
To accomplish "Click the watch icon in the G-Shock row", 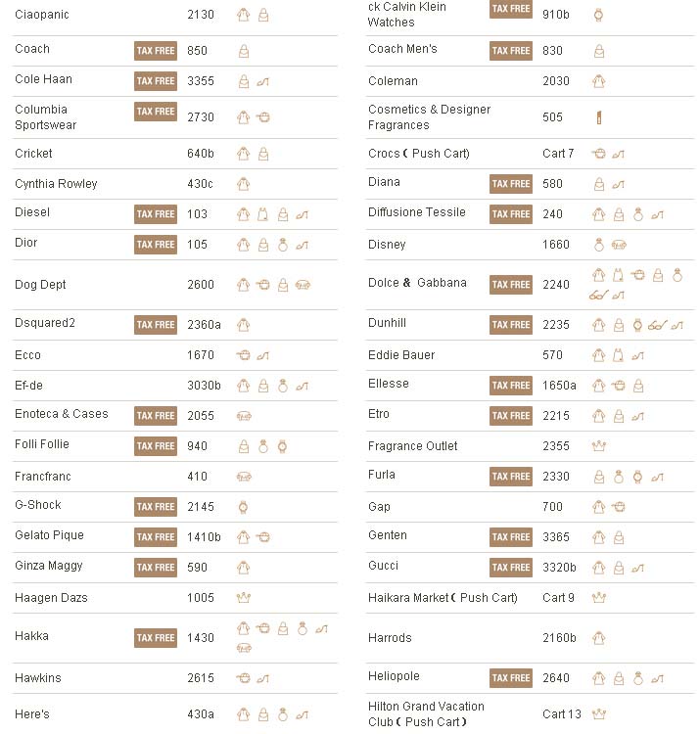I will pyautogui.click(x=244, y=507).
